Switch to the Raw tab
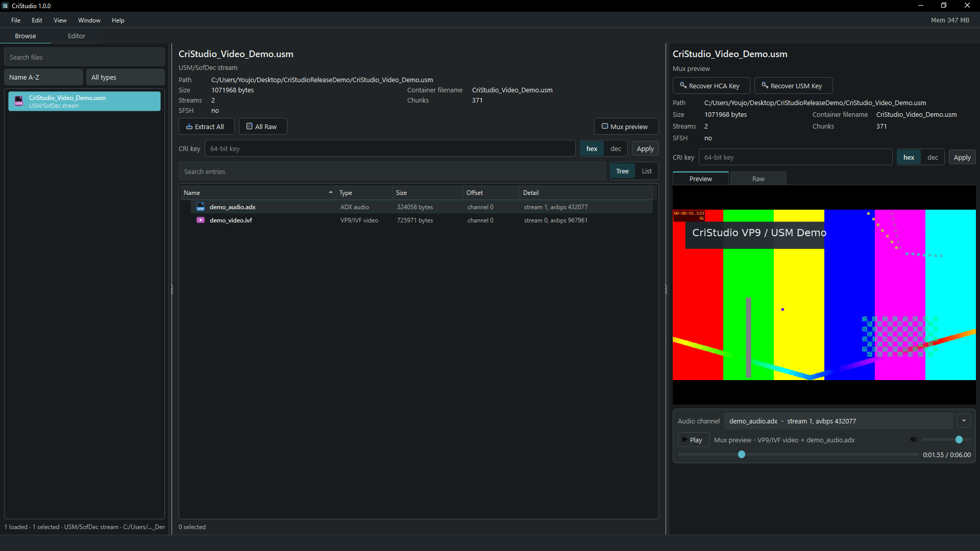Image resolution: width=980 pixels, height=551 pixels. 758,179
